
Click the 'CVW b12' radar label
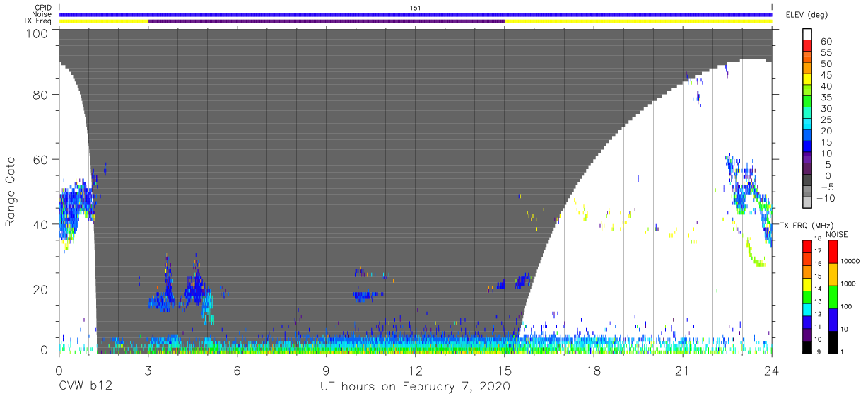[x=85, y=386]
